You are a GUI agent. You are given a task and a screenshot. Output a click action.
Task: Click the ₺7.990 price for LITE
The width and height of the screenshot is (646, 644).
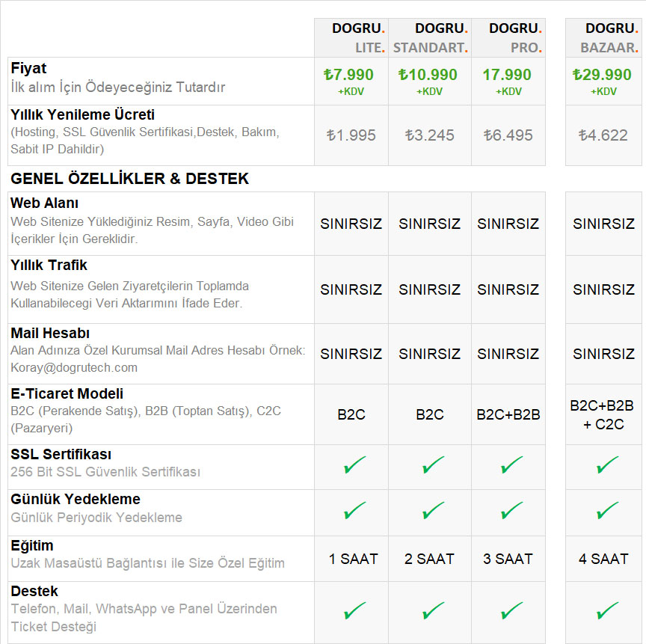click(x=348, y=75)
